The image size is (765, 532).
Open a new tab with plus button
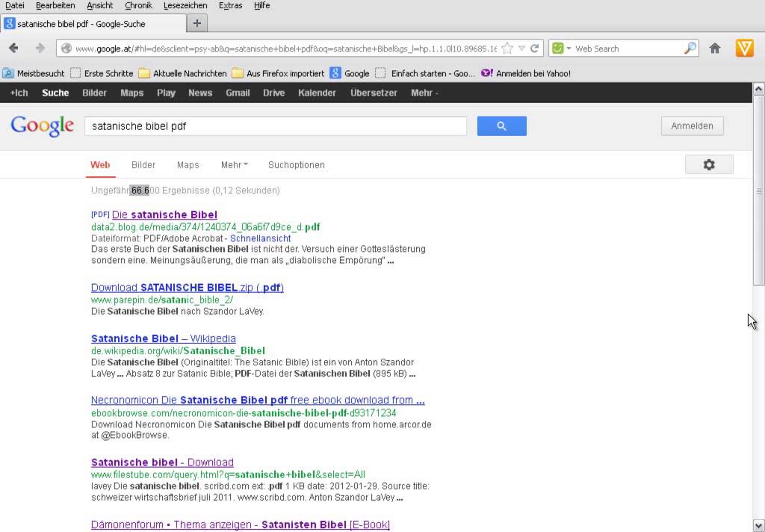(x=197, y=23)
